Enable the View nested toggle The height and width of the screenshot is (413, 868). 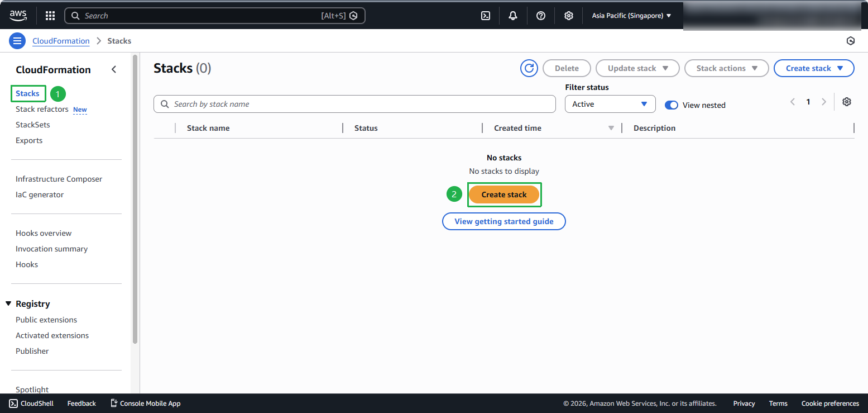pos(671,105)
